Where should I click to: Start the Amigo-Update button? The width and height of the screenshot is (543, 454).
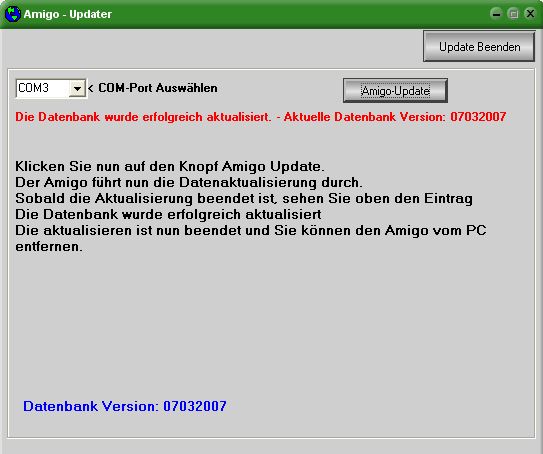coord(395,91)
